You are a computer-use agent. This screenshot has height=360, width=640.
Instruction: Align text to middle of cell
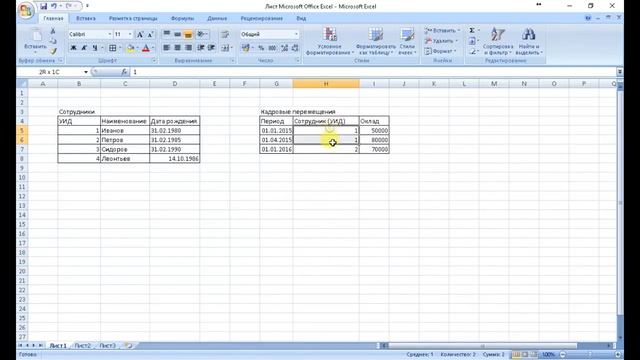point(177,34)
